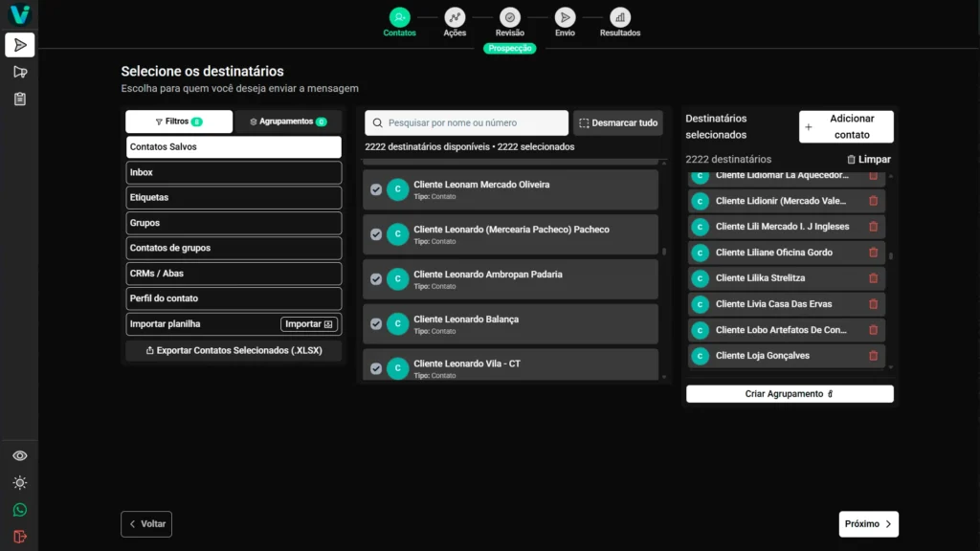Remove Cliente Liliane Oficina Gordo with trash icon
This screenshot has height=551, width=980.
(x=873, y=253)
